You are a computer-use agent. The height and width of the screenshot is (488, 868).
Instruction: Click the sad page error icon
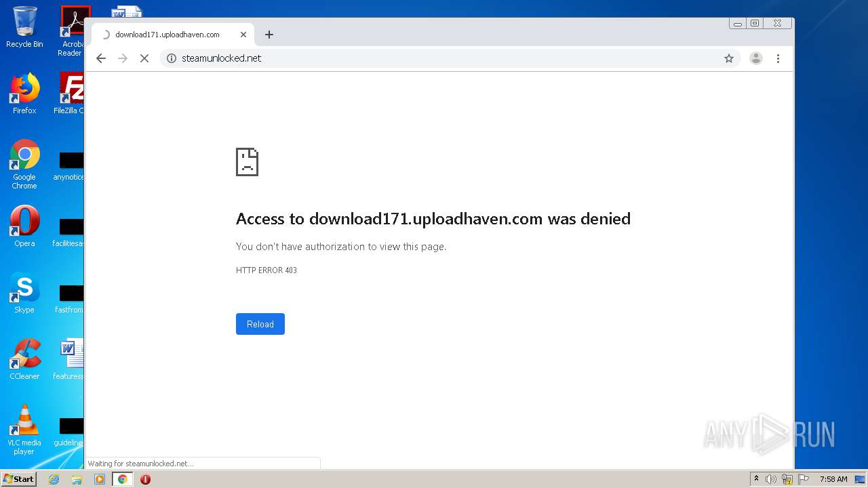247,162
